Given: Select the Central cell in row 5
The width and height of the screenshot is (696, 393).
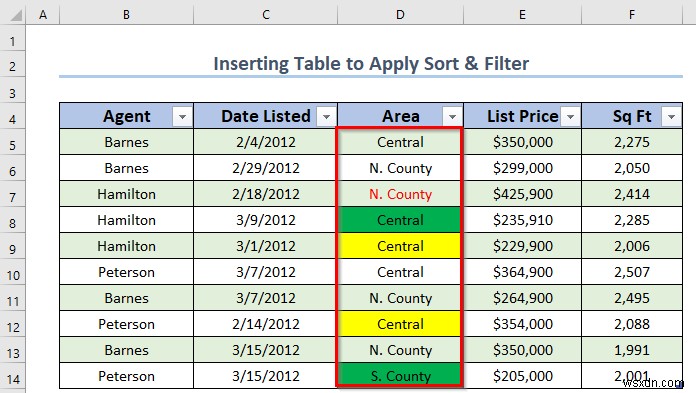Looking at the screenshot, I should click(x=400, y=142).
